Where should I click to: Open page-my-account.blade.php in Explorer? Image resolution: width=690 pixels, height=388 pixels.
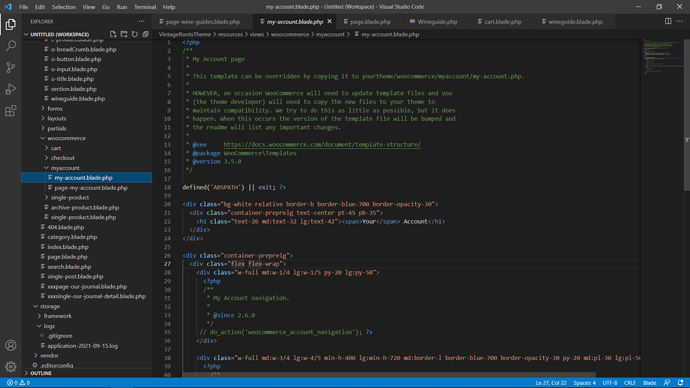(x=91, y=188)
